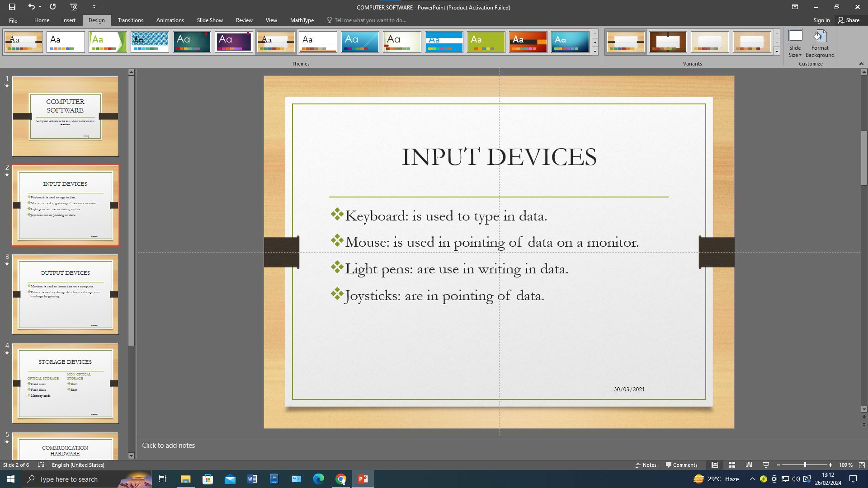Click the zoom slider handle
Viewport: 868px width, 488px height.
[805, 465]
